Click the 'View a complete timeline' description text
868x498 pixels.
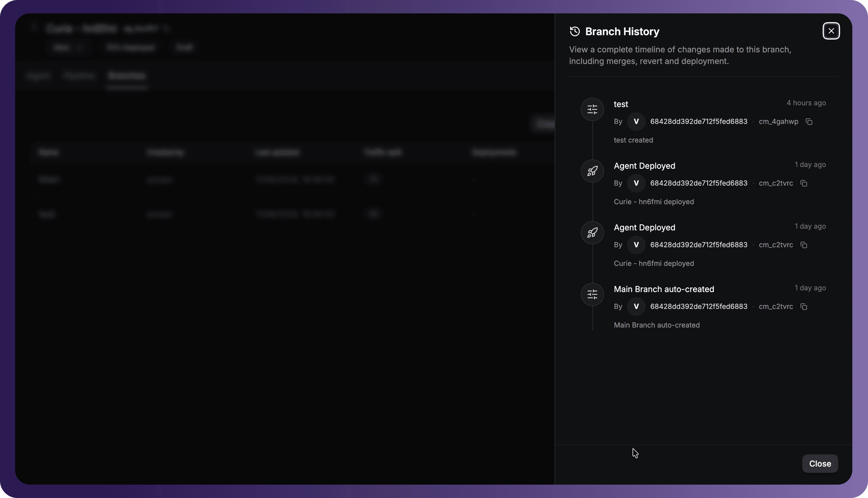click(x=680, y=55)
